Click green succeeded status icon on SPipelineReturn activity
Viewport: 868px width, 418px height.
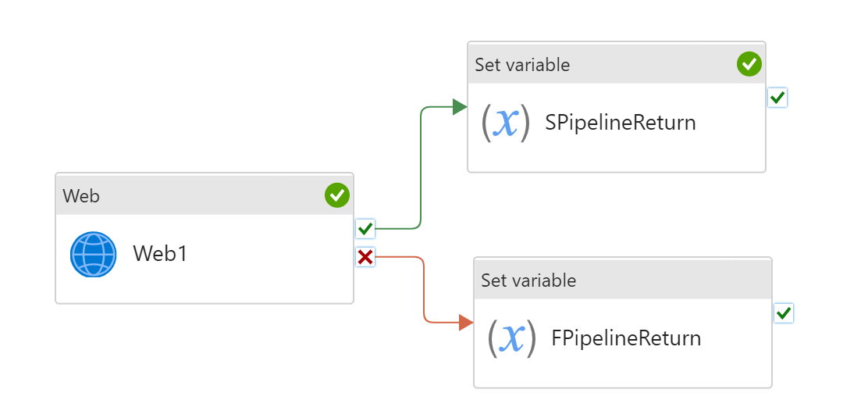[x=749, y=64]
